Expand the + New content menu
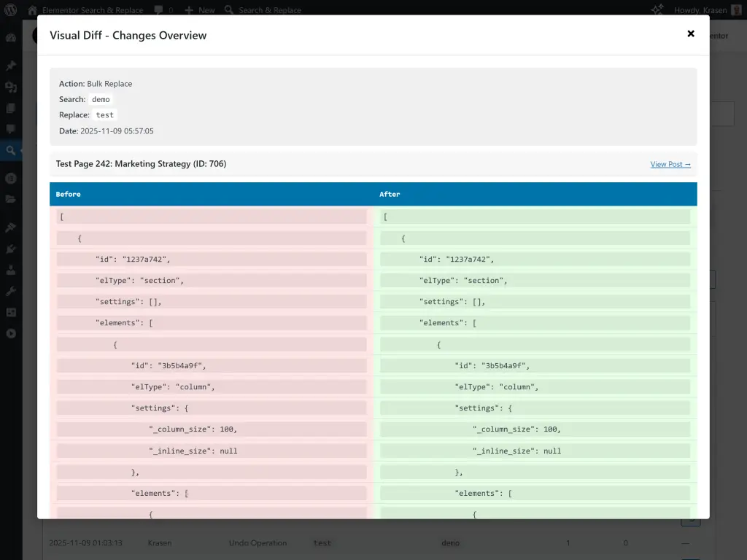747x560 pixels. [x=198, y=9]
